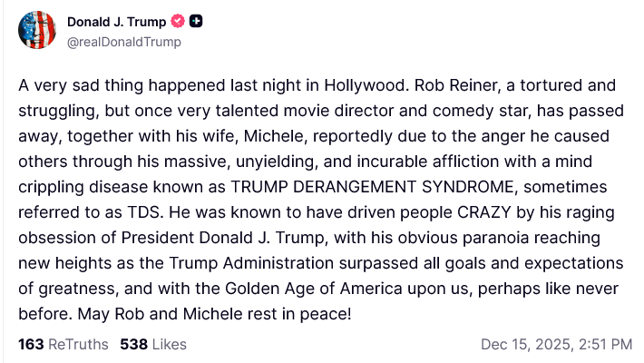Click the ReTruths label
Image resolution: width=644 pixels, height=363 pixels.
(x=78, y=345)
